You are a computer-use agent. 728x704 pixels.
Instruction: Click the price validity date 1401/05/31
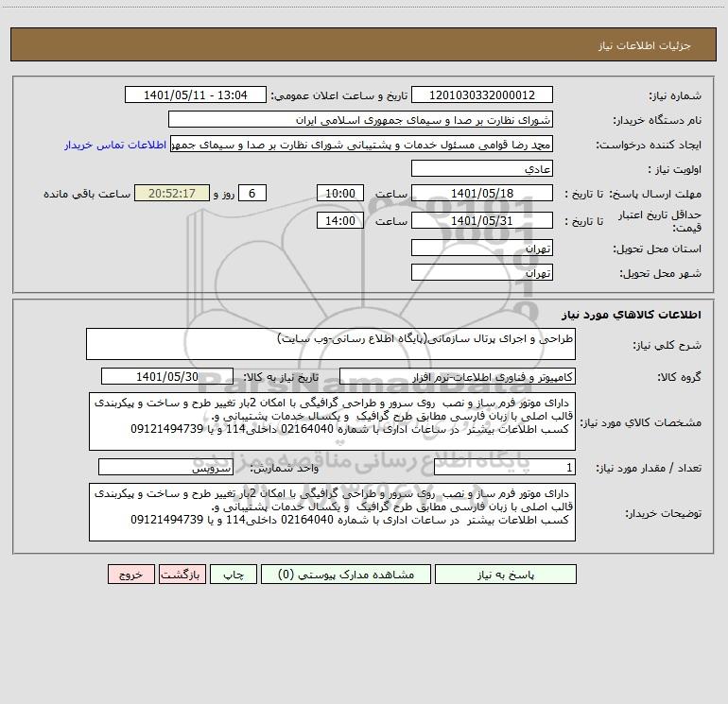click(482, 220)
